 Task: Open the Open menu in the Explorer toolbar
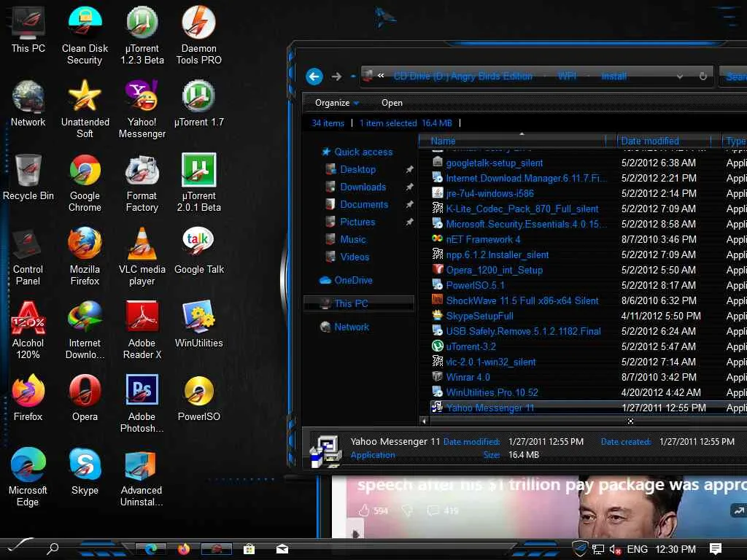pos(392,103)
